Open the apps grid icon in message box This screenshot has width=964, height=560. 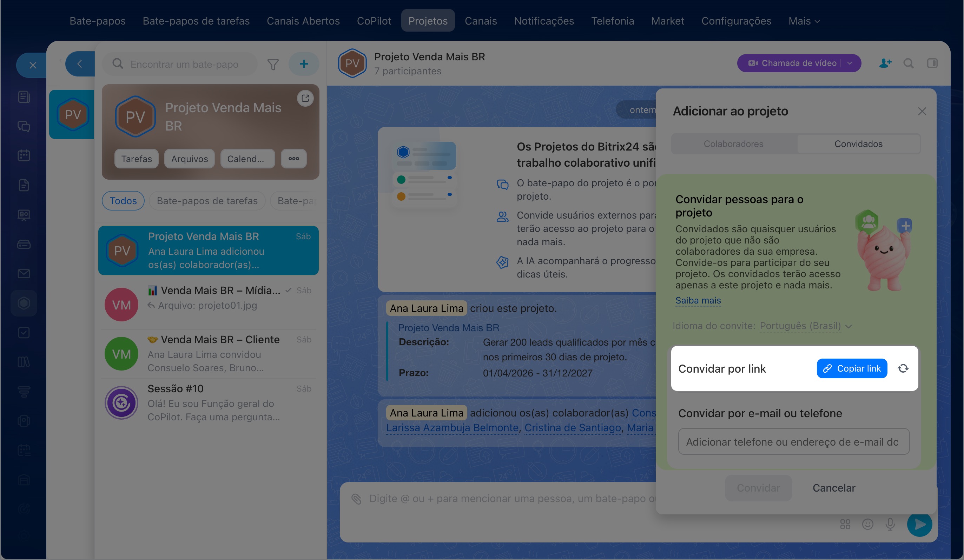pyautogui.click(x=845, y=524)
